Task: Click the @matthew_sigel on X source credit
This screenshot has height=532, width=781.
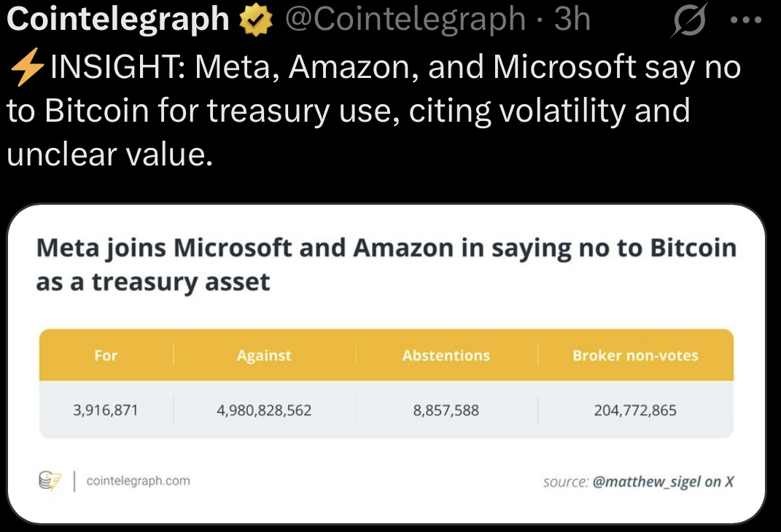Action: coord(663,482)
